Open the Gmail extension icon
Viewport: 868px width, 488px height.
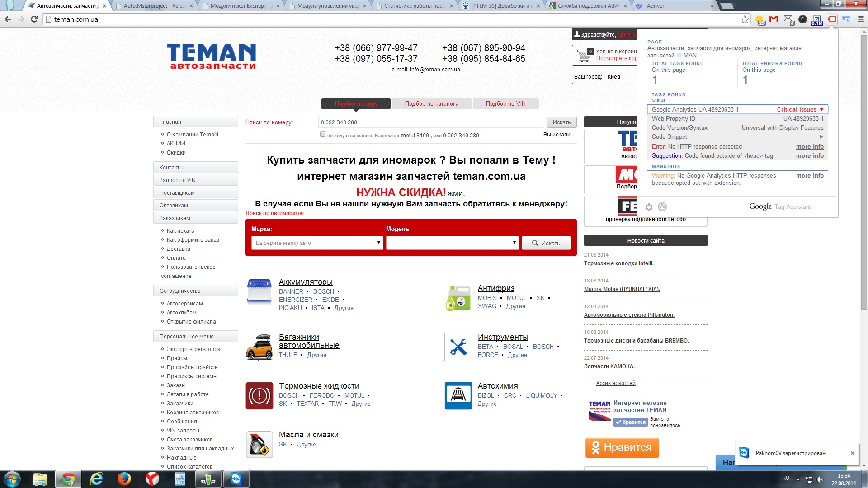(774, 19)
